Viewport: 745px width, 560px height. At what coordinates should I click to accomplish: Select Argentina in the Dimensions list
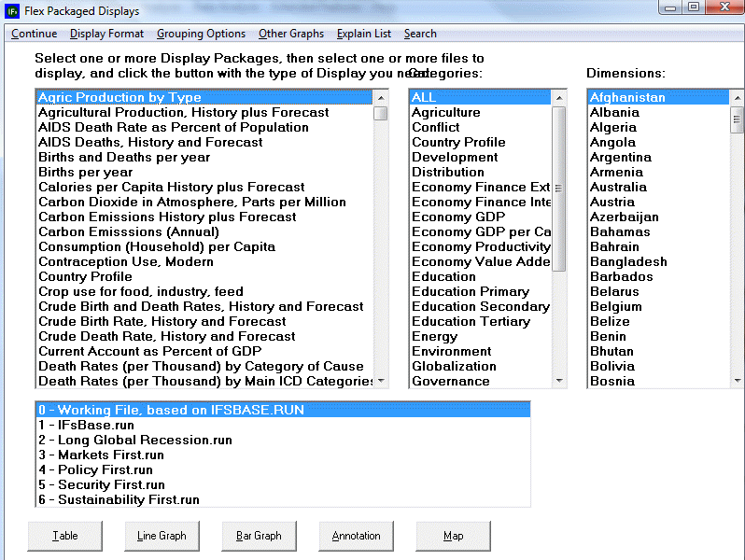pyautogui.click(x=620, y=157)
